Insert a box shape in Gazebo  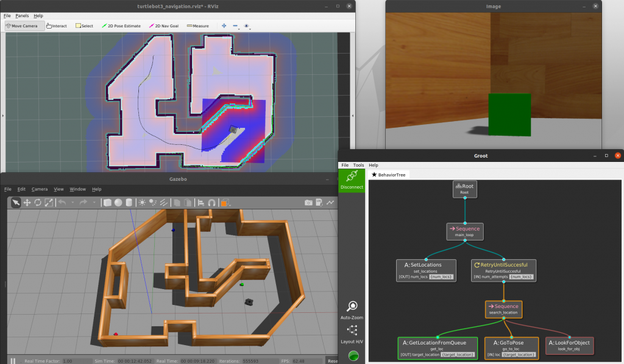pyautogui.click(x=107, y=203)
